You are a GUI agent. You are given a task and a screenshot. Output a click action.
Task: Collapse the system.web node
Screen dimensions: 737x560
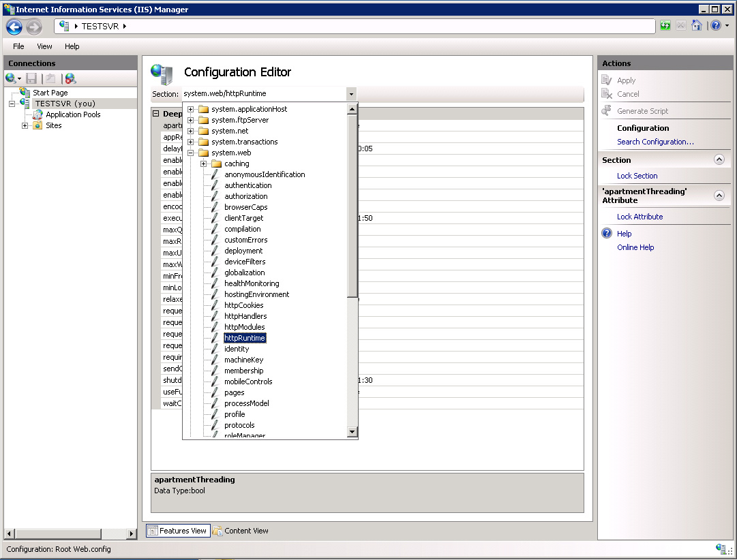pyautogui.click(x=190, y=153)
